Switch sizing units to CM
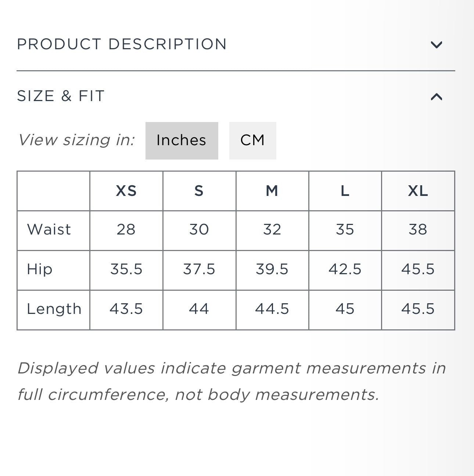The image size is (474, 476). click(x=252, y=140)
